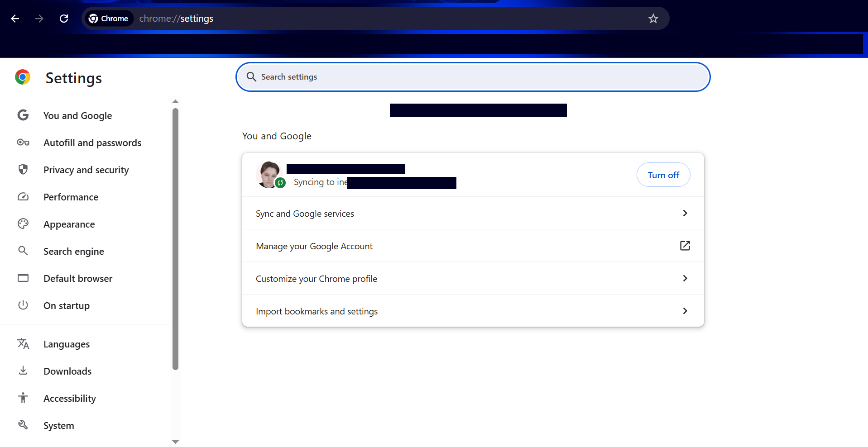Screen dimensions: 868x447
Task: Click the Performance gauge icon
Action: (x=23, y=197)
